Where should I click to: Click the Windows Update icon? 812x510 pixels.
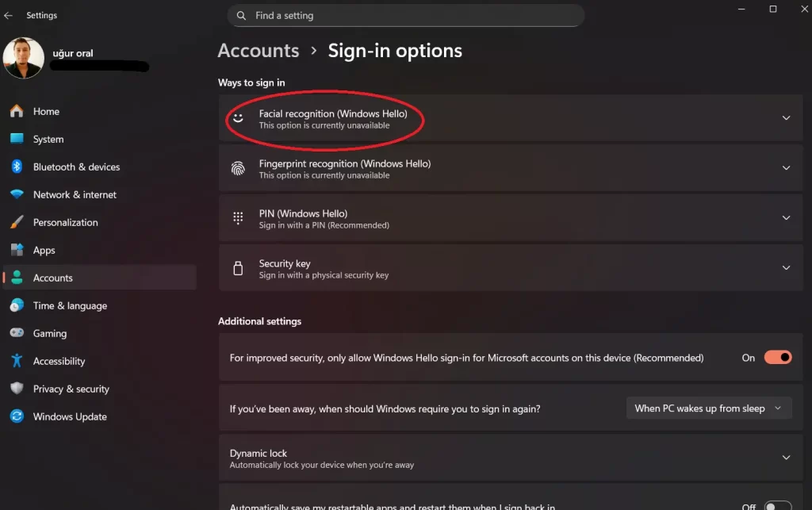point(17,416)
